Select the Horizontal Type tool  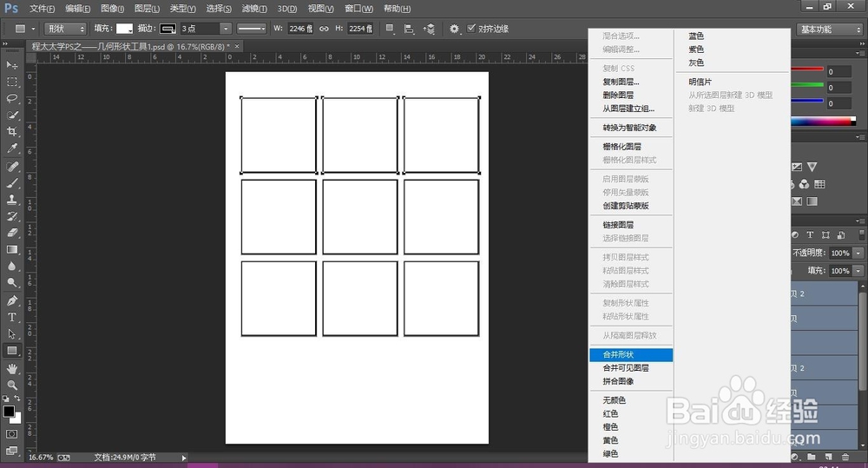pyautogui.click(x=11, y=317)
